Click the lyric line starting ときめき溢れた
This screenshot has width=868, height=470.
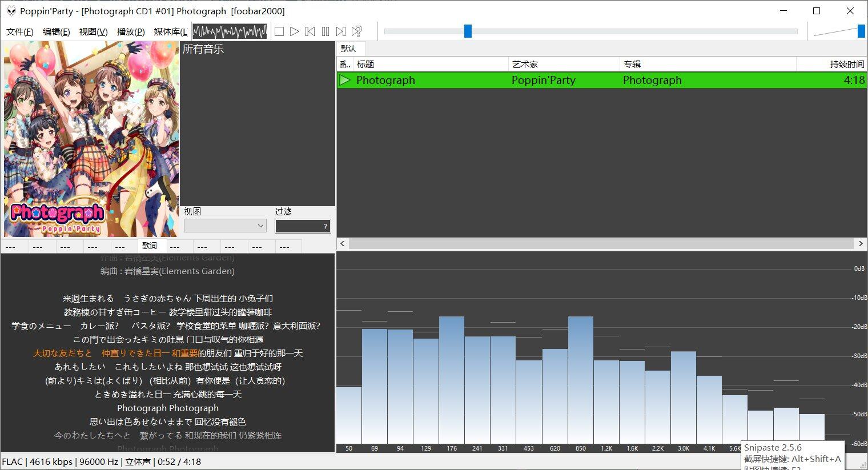click(168, 395)
